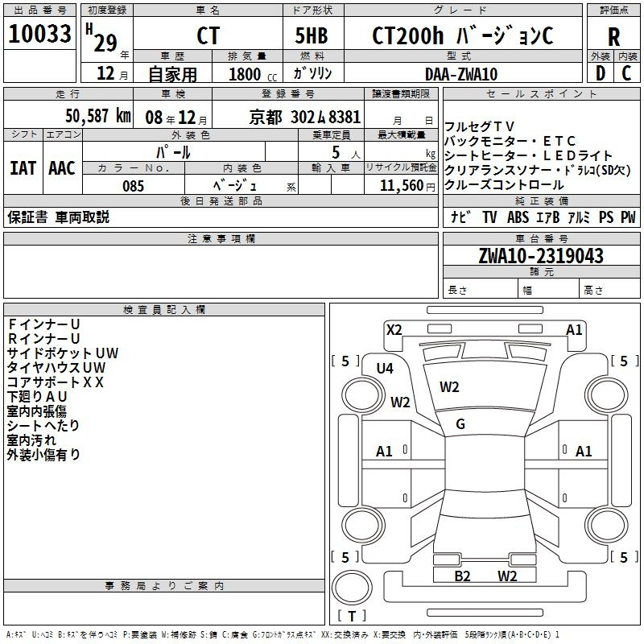The height and width of the screenshot is (644, 644).
Task: Select lot number 10033
Action: (40, 35)
